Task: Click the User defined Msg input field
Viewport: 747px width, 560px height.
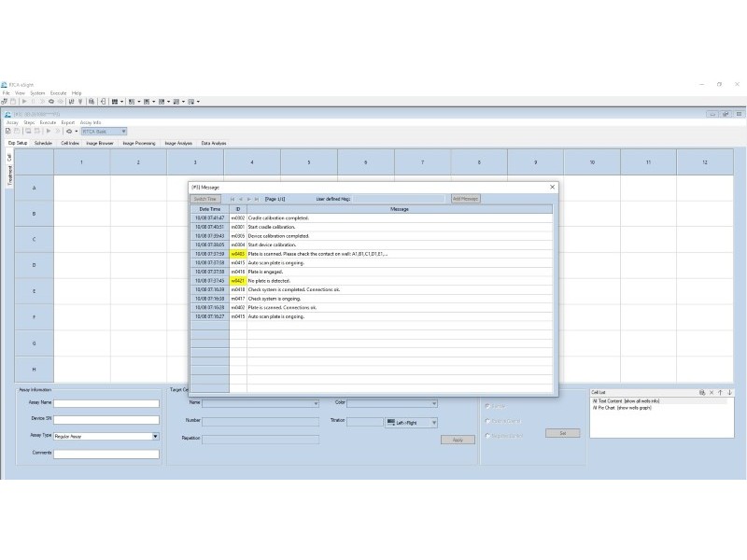Action: [400, 199]
